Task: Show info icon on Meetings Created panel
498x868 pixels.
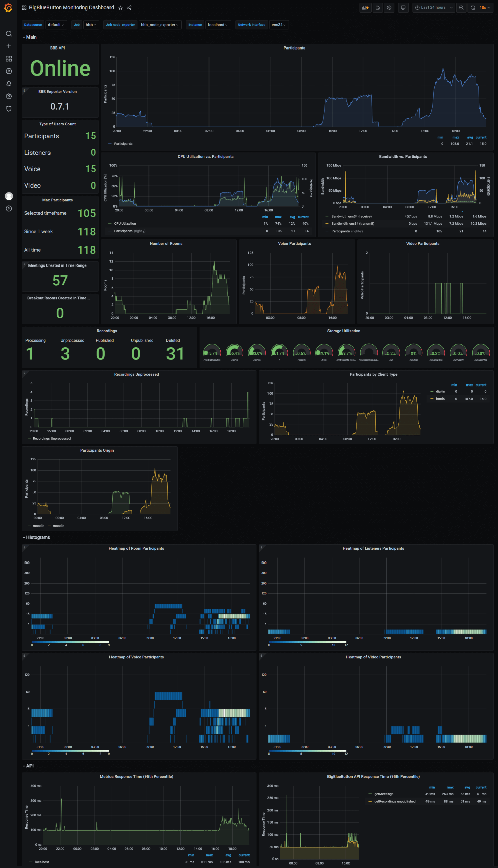Action: click(x=24, y=264)
